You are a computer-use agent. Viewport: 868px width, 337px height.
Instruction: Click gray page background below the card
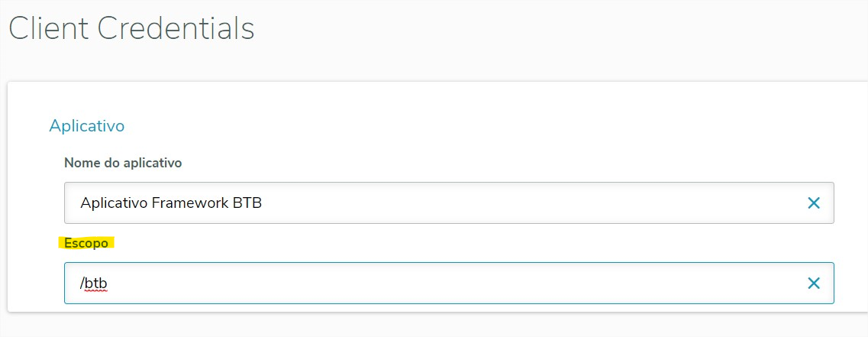(434, 326)
